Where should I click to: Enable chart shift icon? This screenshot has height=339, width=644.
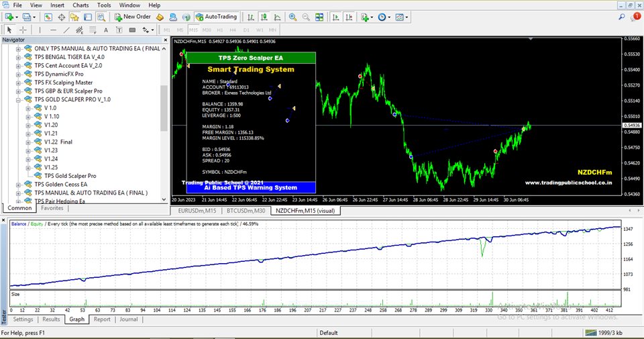click(349, 17)
